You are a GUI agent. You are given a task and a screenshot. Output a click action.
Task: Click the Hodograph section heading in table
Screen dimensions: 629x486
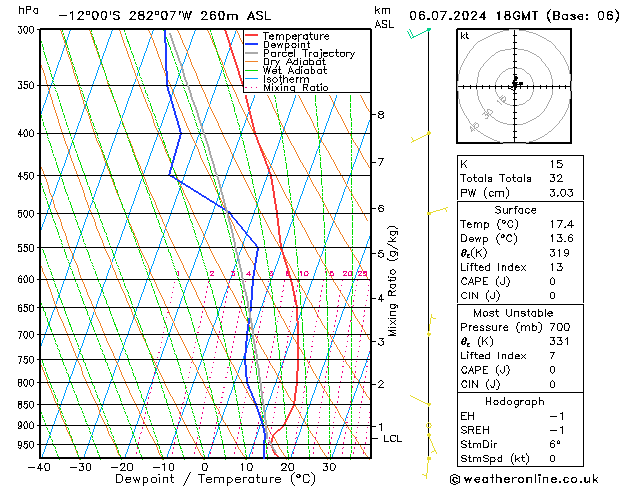pos(515,401)
